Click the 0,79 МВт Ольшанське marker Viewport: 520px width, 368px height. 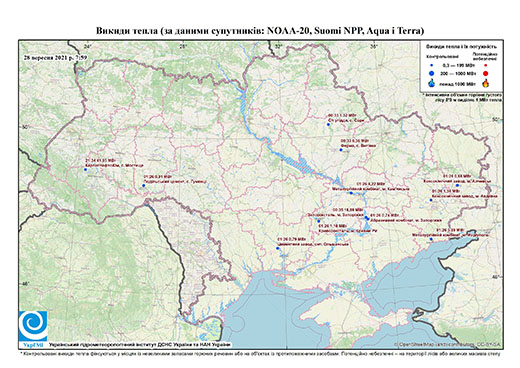point(278,248)
